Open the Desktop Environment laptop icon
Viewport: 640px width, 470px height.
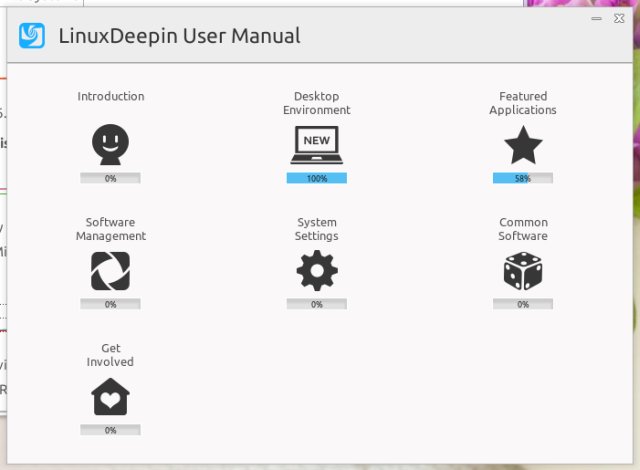point(316,146)
